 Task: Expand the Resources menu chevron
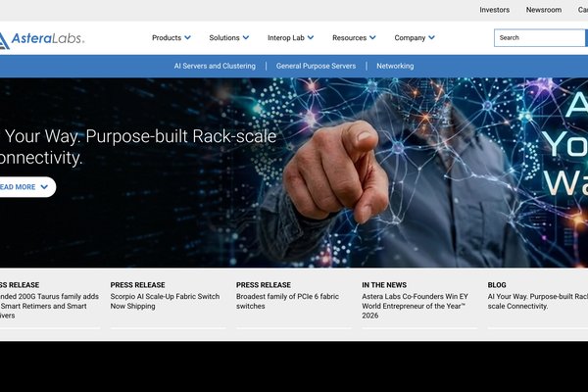pos(372,37)
